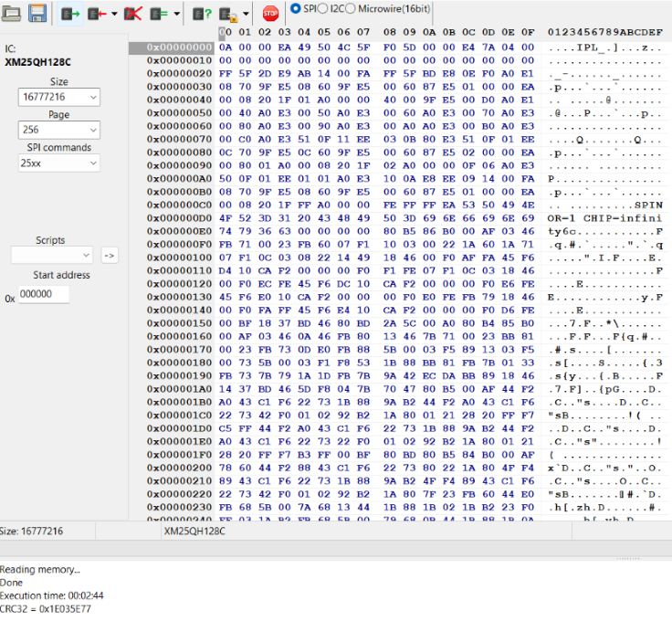The height and width of the screenshot is (621, 672).
Task: Click the chip protection icon with padlock
Action: (228, 15)
